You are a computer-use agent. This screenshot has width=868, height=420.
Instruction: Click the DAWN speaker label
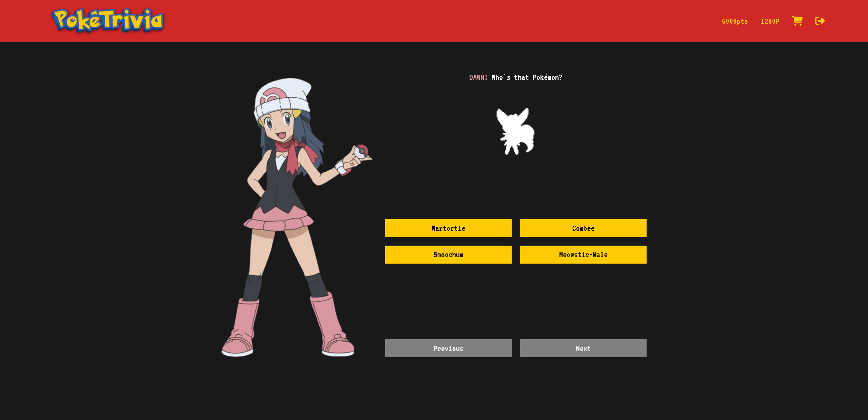coord(478,77)
